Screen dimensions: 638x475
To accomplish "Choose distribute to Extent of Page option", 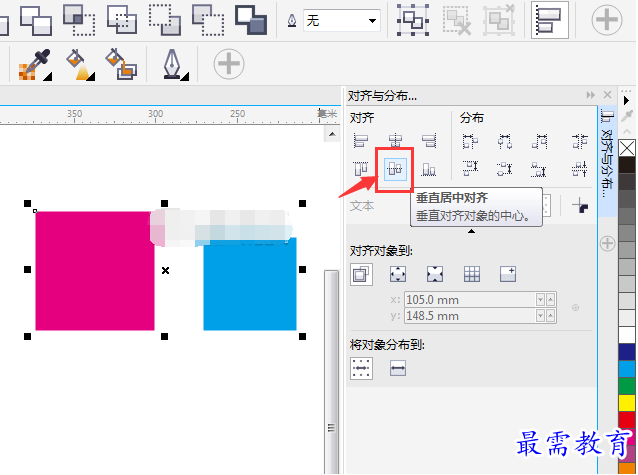I will click(398, 368).
